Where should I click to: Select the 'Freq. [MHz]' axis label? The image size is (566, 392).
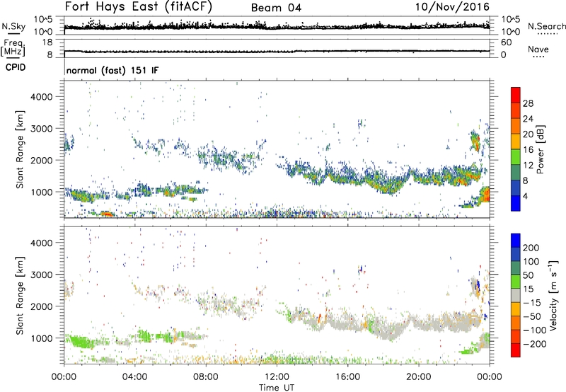13,48
